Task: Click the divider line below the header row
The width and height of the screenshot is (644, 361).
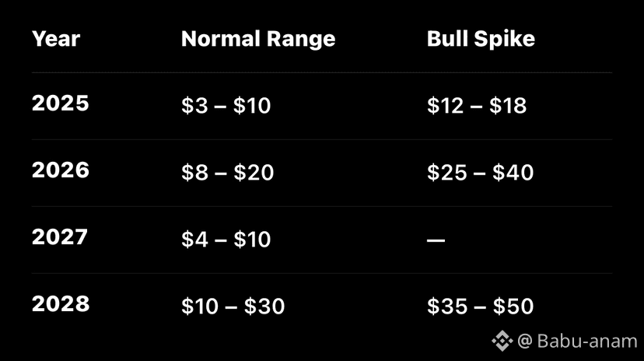Action: point(322,73)
